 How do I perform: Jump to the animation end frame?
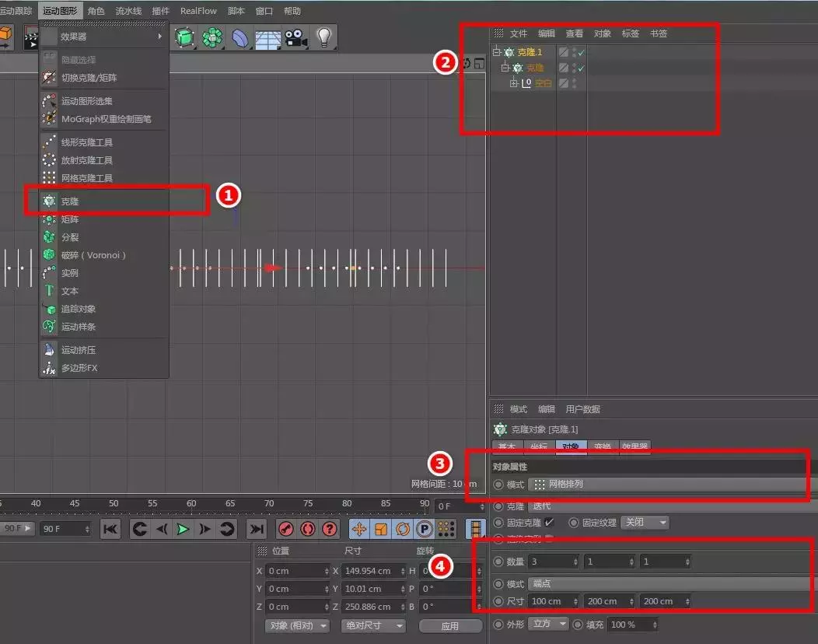click(256, 529)
